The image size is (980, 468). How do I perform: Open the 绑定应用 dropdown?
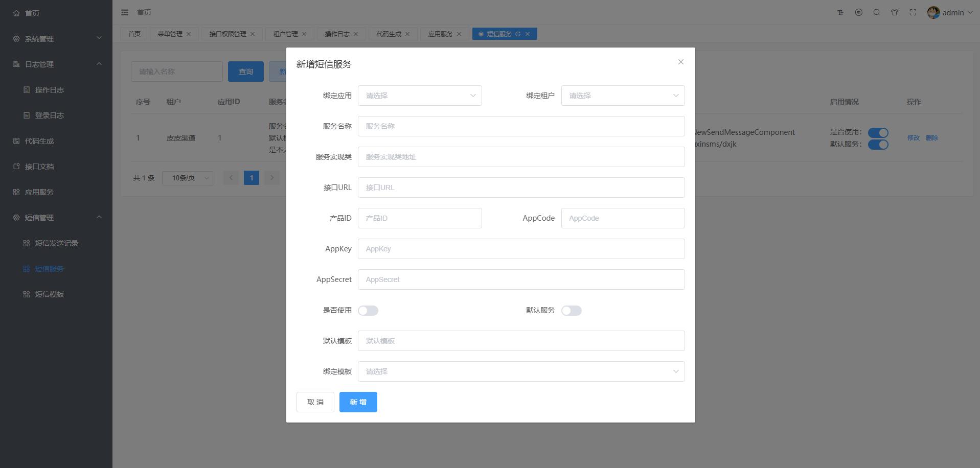coord(420,96)
